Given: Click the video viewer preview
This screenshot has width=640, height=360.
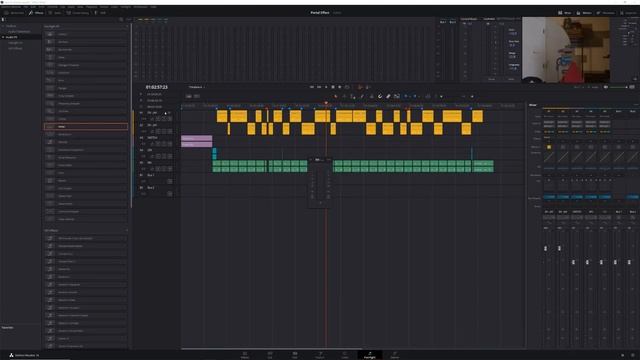Looking at the screenshot, I should (x=566, y=50).
